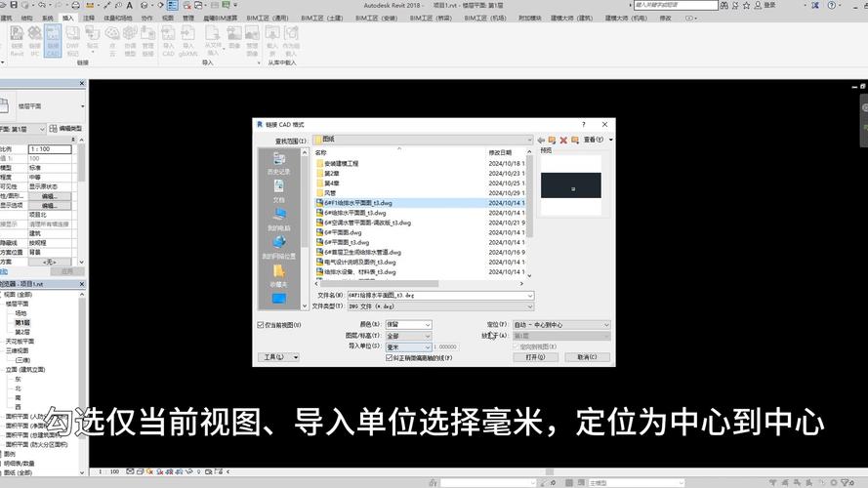Open the Favorites folder shortcut in places bar
The width and height of the screenshot is (868, 488).
[x=279, y=275]
